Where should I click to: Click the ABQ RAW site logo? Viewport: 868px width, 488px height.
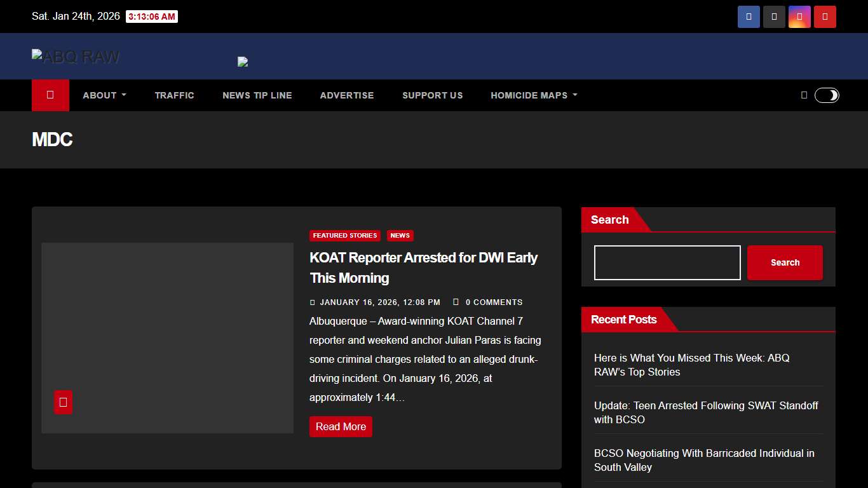[x=76, y=57]
